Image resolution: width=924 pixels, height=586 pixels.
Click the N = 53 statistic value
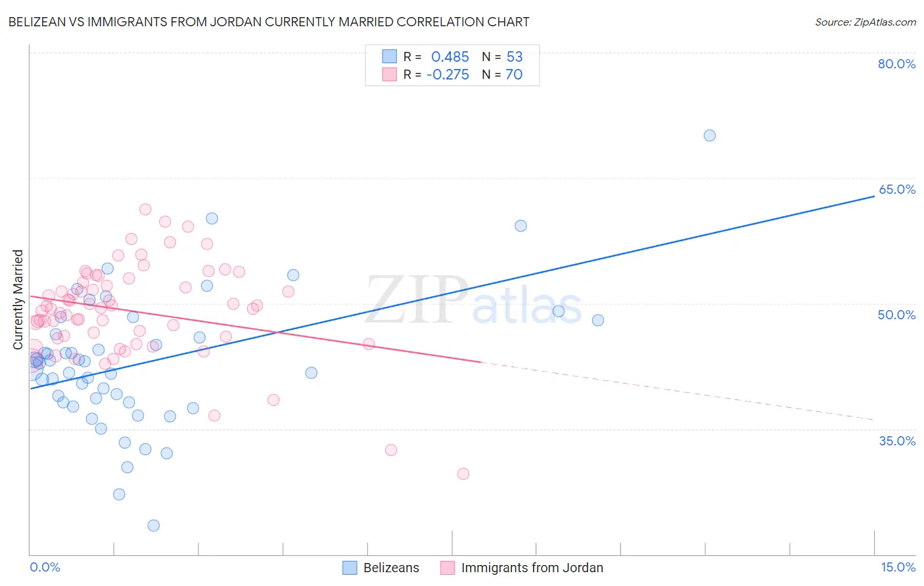(x=502, y=56)
